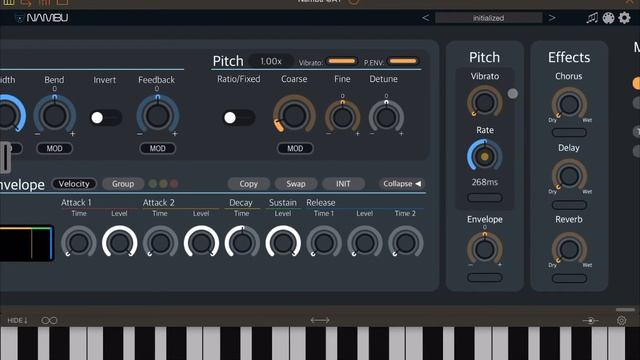640x360 pixels.
Task: Click the MOD button under Coarse
Action: 295,149
